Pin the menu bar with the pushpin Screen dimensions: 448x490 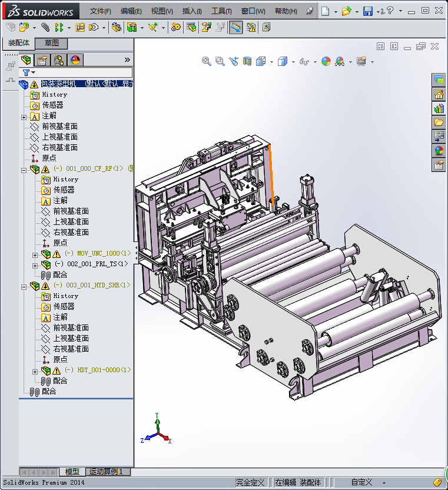(309, 11)
